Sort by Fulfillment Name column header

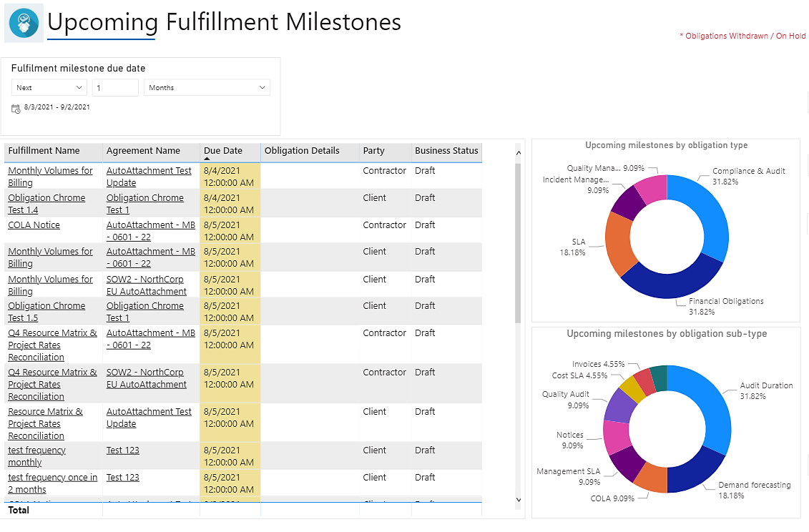(44, 151)
